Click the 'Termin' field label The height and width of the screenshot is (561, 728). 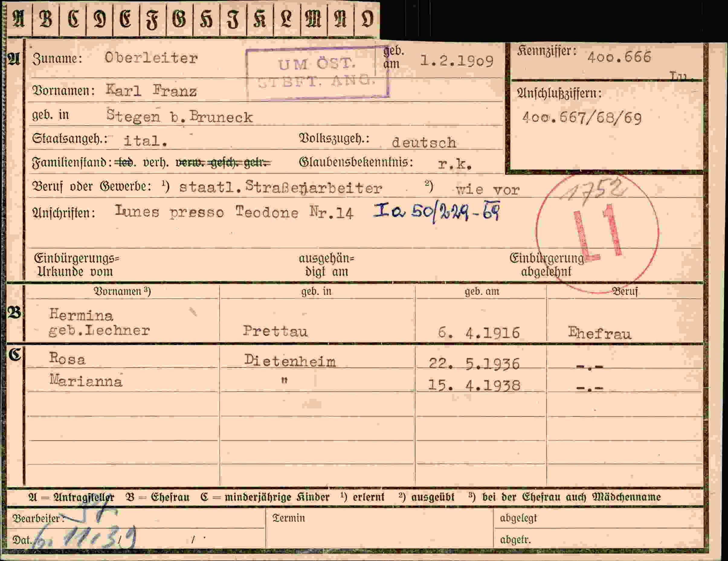tap(288, 518)
